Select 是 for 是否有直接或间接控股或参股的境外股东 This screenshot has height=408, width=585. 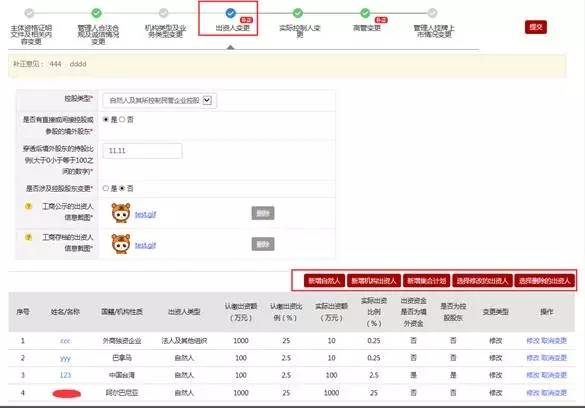[106, 119]
